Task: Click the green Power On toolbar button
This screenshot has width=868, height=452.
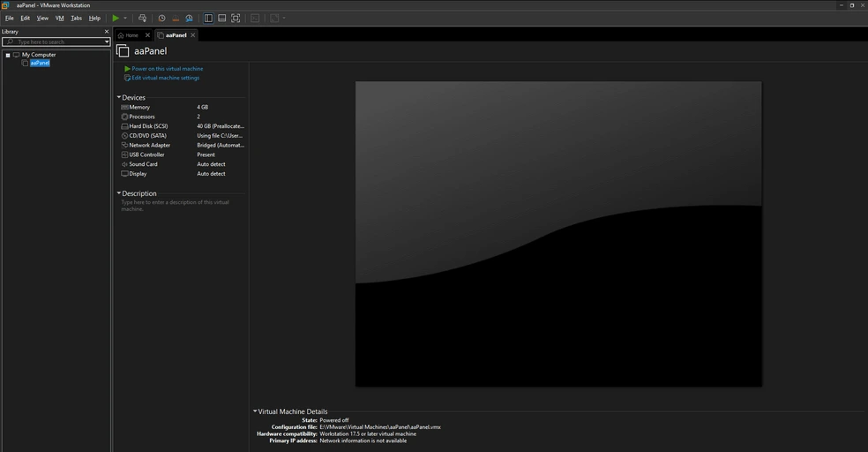Action: [x=116, y=19]
